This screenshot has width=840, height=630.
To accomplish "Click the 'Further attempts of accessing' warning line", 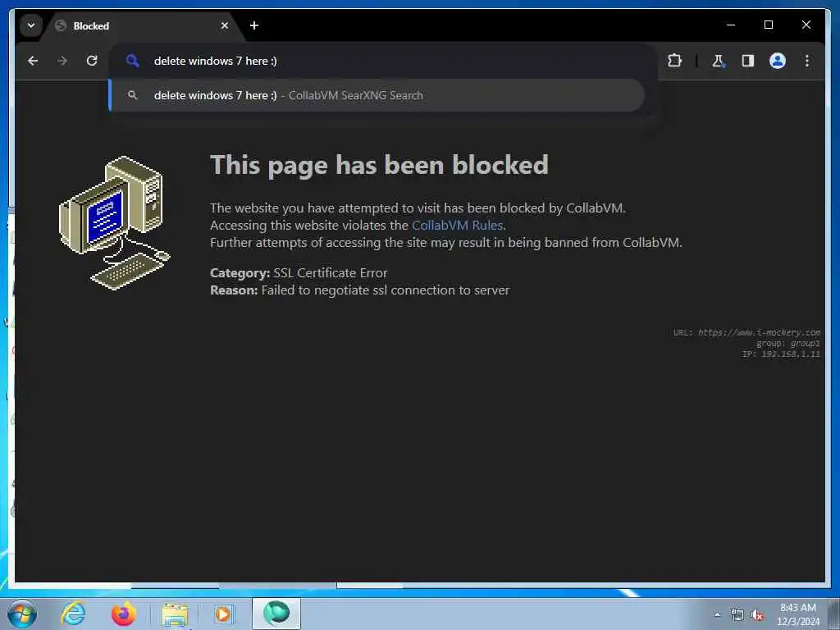I will click(x=445, y=243).
